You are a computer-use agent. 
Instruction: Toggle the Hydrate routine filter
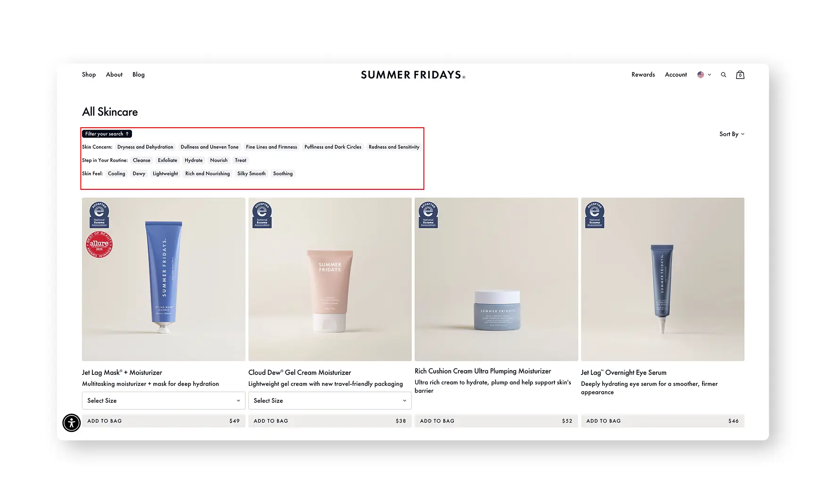[x=194, y=160]
